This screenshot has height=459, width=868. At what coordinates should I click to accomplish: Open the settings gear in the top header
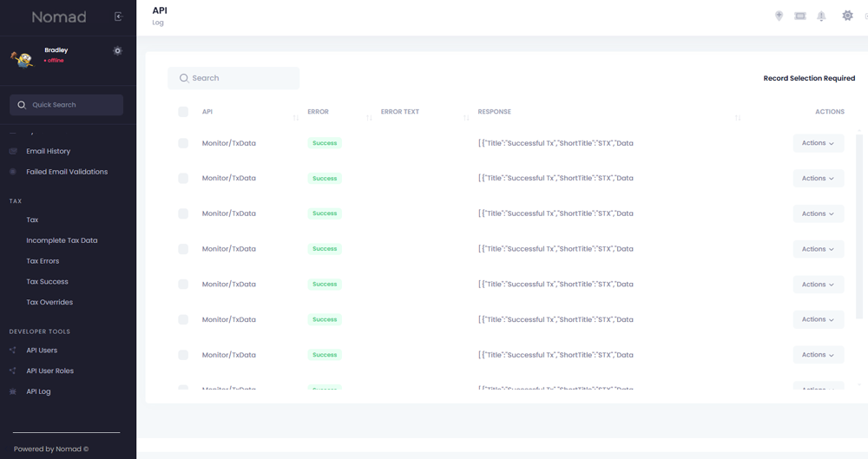pos(847,16)
